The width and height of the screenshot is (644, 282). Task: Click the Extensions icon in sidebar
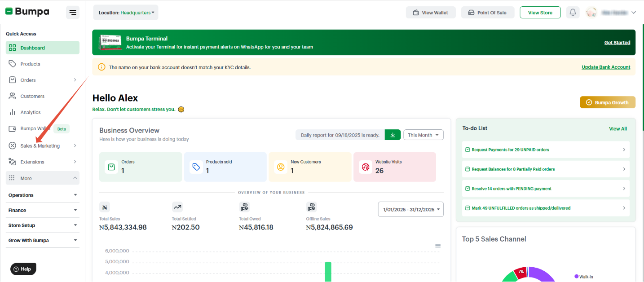pos(13,162)
